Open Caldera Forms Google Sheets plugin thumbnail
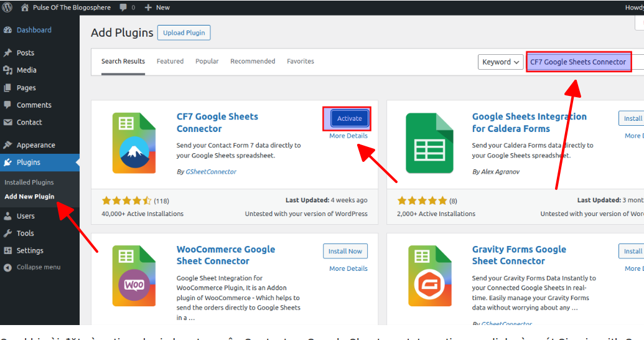The width and height of the screenshot is (644, 340). (429, 143)
